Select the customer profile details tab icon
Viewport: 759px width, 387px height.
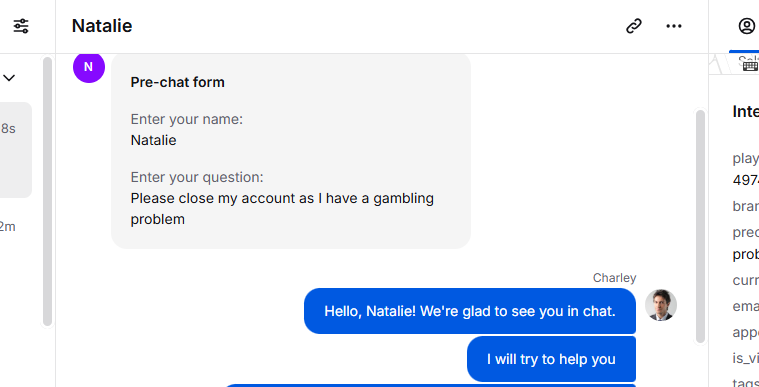(747, 26)
